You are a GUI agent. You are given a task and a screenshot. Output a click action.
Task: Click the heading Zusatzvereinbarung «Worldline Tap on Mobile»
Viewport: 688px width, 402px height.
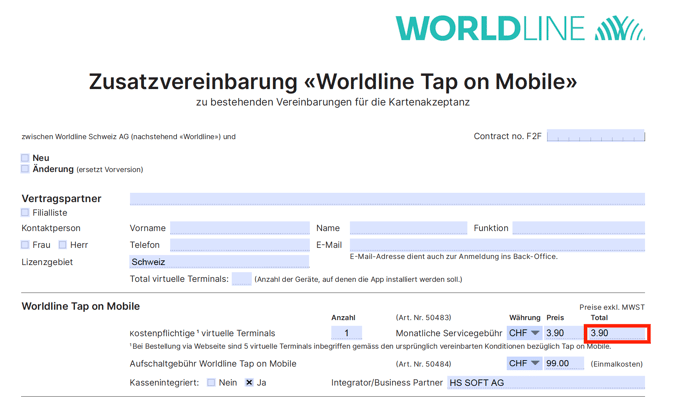point(333,82)
